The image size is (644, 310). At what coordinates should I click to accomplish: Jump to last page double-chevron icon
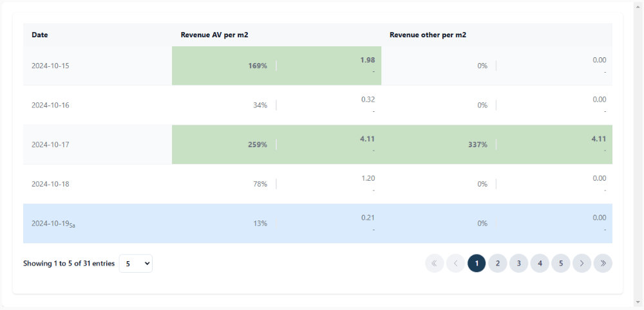(603, 263)
